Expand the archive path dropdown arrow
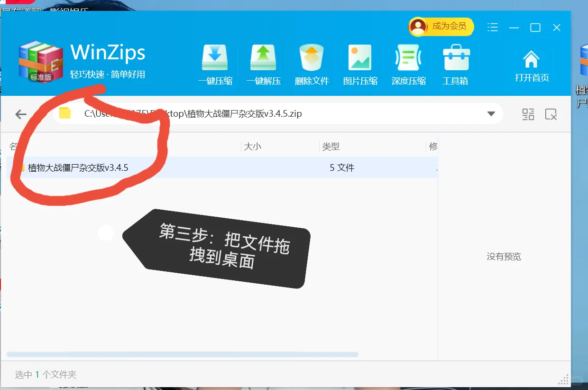This screenshot has width=588, height=390. click(x=490, y=114)
